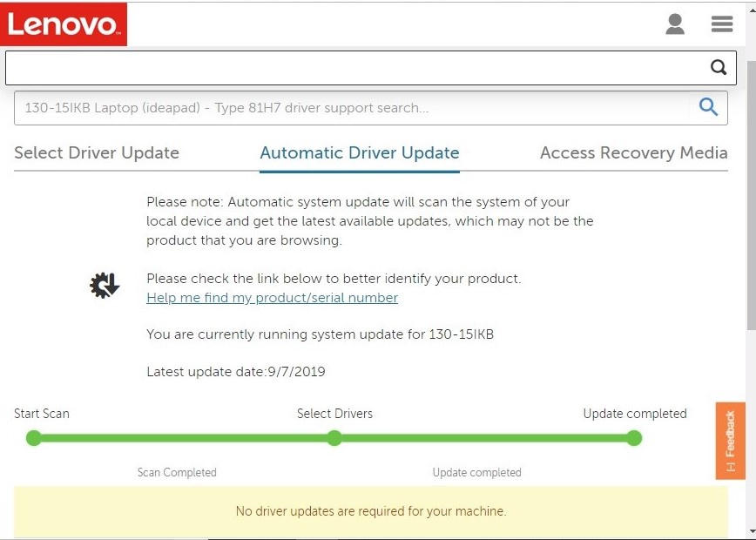
Task: Switch to Select Driver Update tab
Action: tap(97, 152)
